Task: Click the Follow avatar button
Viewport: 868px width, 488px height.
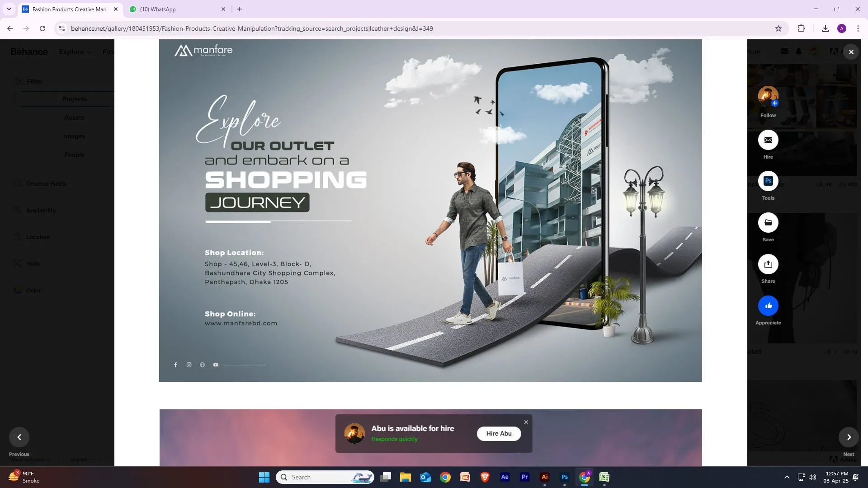Action: (768, 96)
